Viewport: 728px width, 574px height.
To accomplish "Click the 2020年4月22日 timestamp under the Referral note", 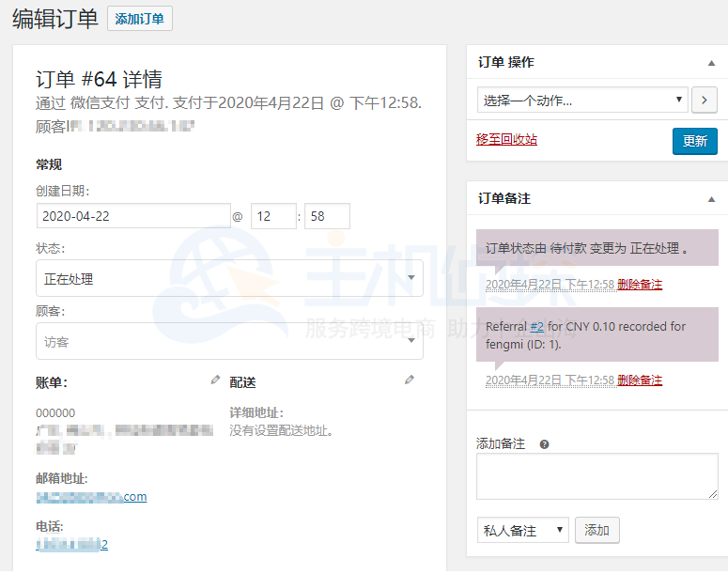I will [x=550, y=380].
